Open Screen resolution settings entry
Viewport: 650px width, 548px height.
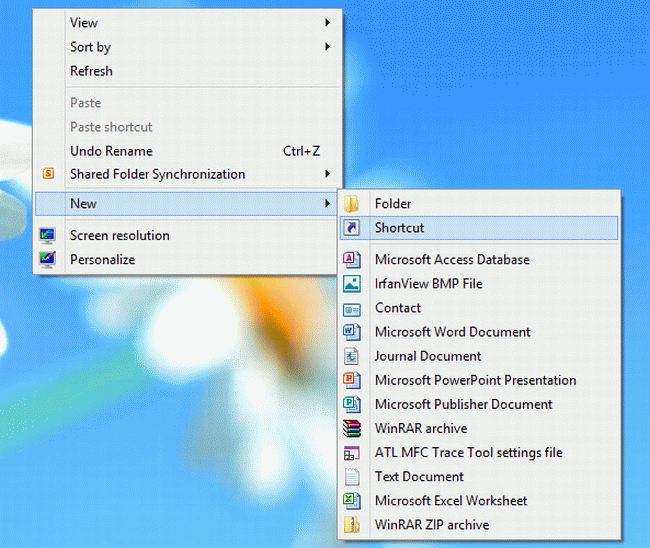(186, 235)
